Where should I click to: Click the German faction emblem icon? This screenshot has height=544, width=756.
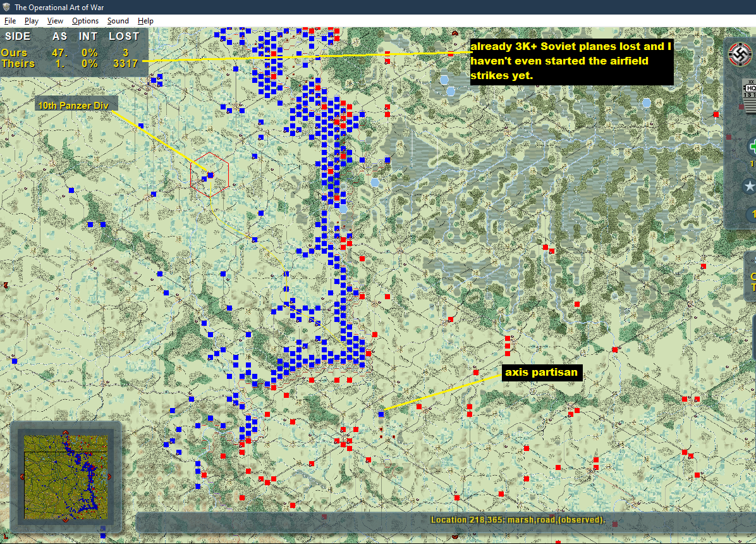coord(741,54)
